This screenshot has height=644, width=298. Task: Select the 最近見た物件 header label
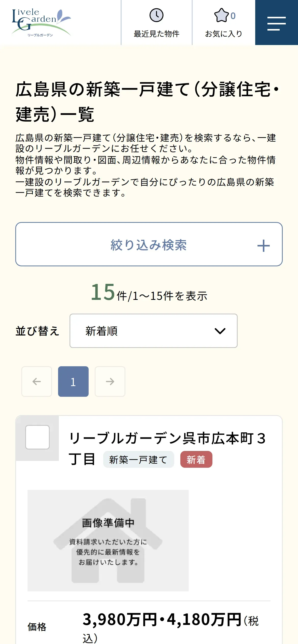[156, 34]
